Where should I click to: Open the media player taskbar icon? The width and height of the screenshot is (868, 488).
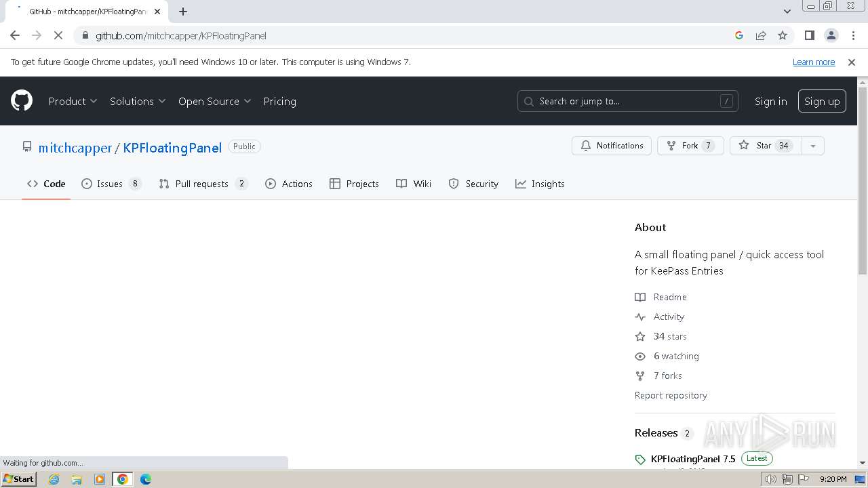(x=100, y=479)
